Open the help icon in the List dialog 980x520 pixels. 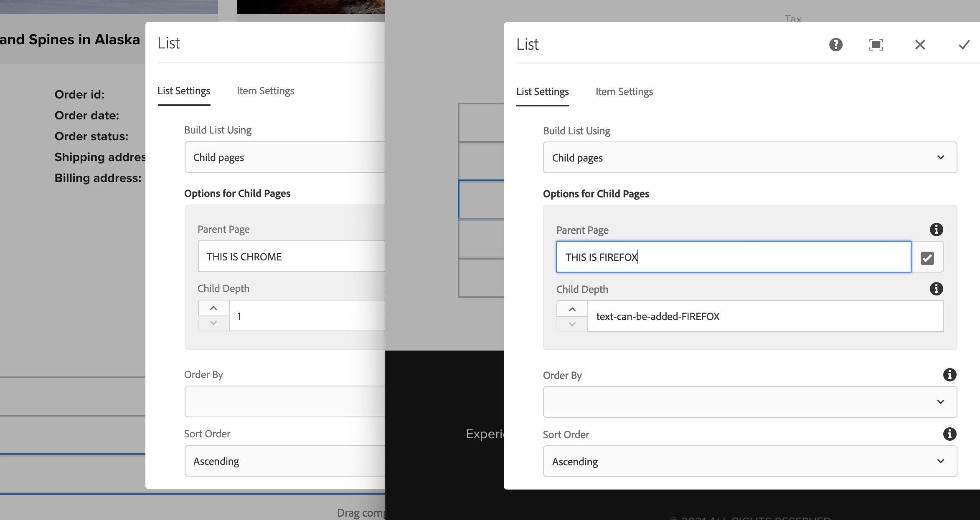[836, 45]
